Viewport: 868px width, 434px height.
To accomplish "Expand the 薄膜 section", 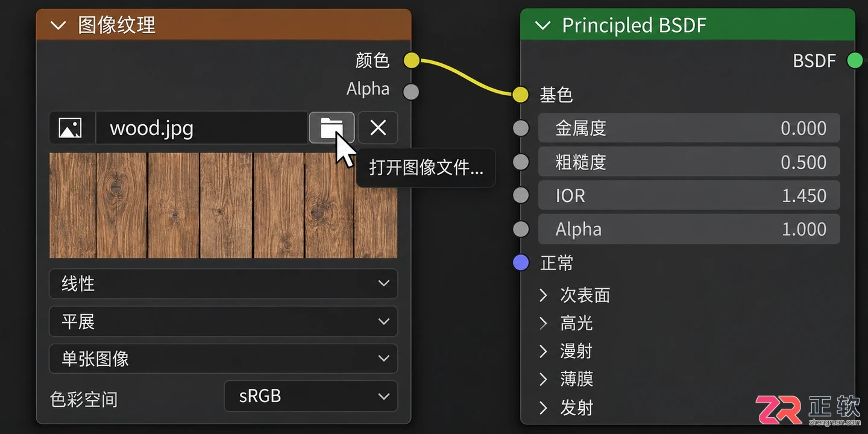I will [543, 379].
